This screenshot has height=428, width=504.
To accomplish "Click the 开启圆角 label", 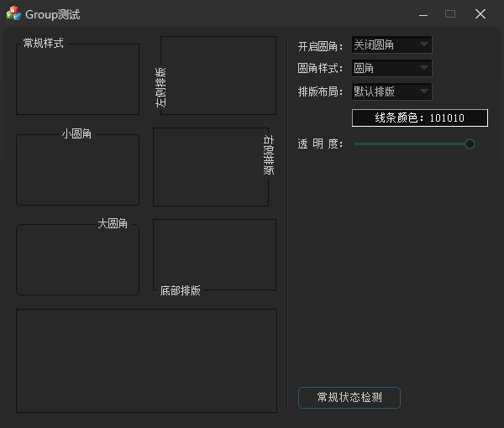I will 320,46.
